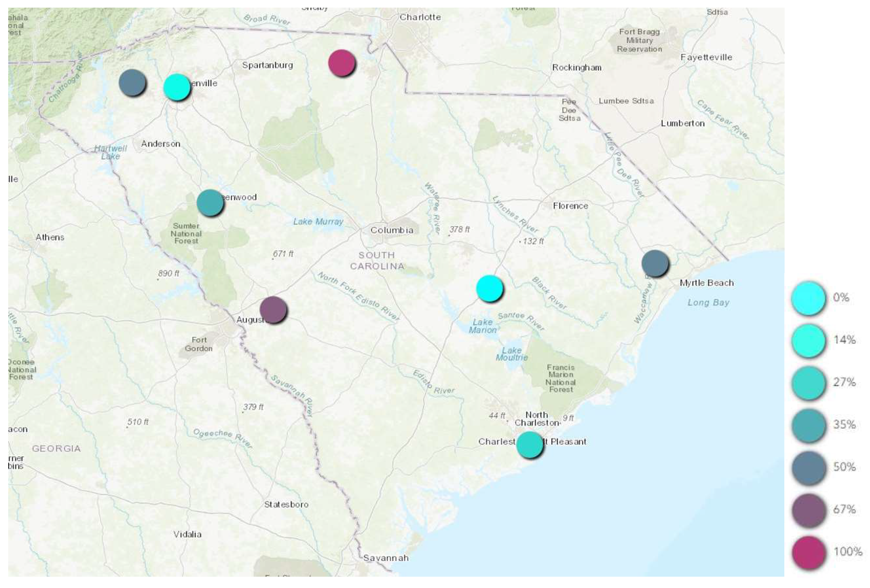Select the purple marker near Augusta
This screenshot has height=588, width=870.
273,309
